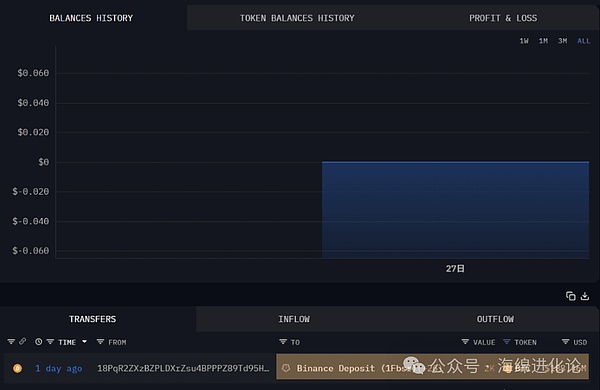
Task: Switch to the Transfers tab
Action: (92, 319)
